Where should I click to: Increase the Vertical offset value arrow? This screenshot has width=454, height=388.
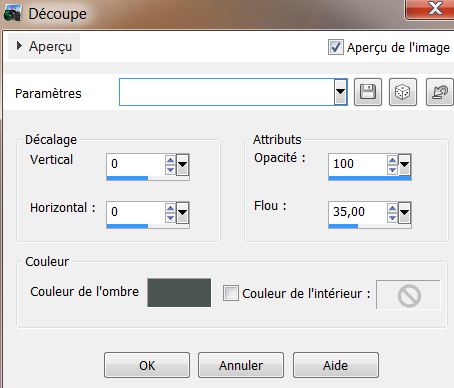point(170,161)
